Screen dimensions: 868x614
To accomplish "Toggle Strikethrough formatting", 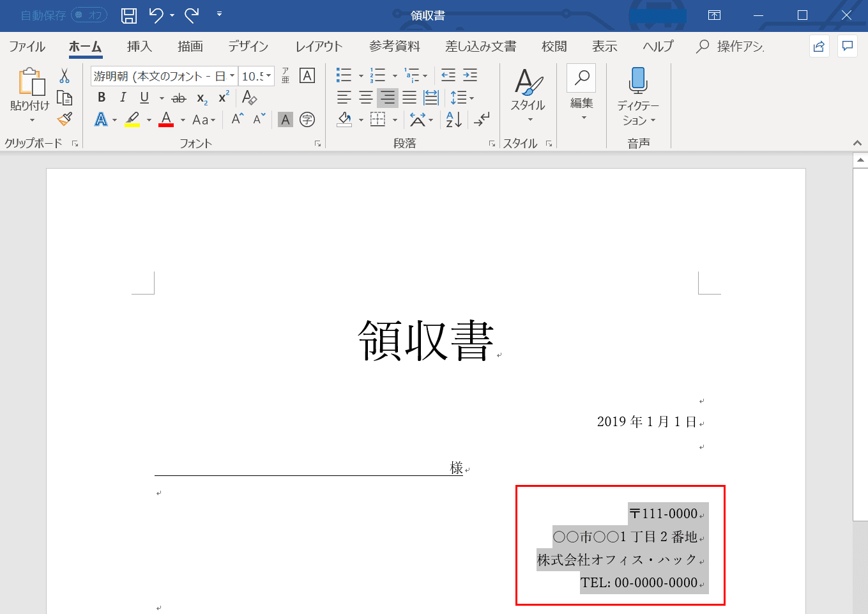I will pyautogui.click(x=179, y=98).
